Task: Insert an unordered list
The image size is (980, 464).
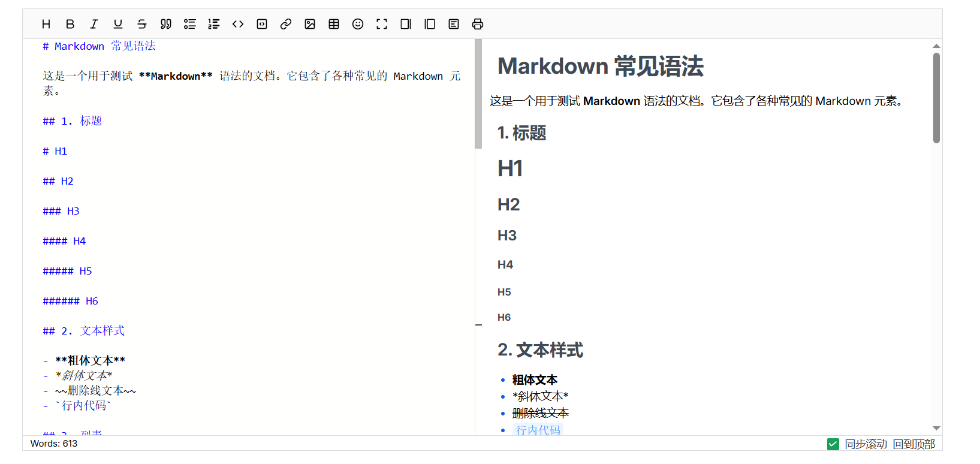Action: pos(190,24)
